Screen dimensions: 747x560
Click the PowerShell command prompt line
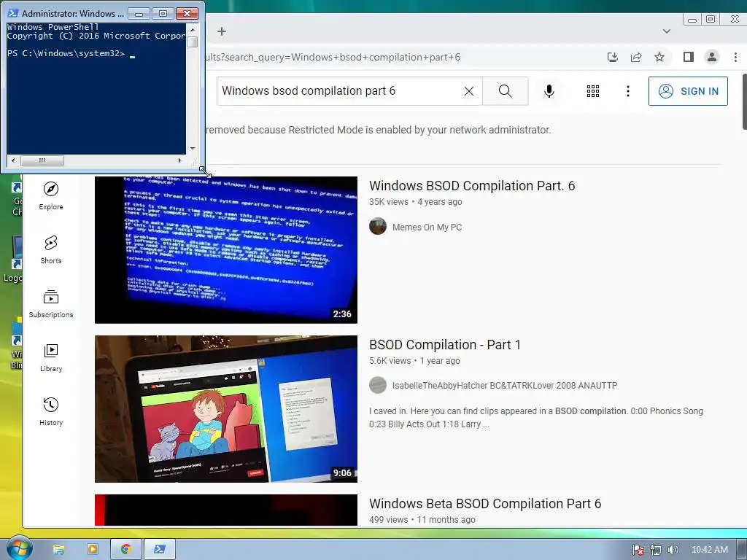71,53
